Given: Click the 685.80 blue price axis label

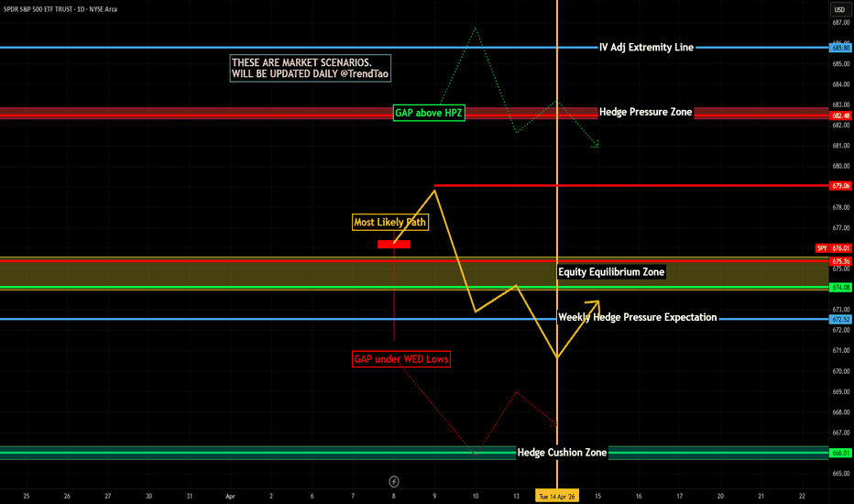Looking at the screenshot, I should (x=840, y=47).
